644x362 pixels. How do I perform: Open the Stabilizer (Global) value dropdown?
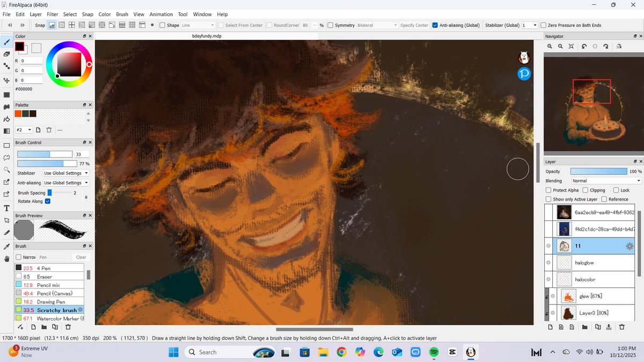click(529, 25)
